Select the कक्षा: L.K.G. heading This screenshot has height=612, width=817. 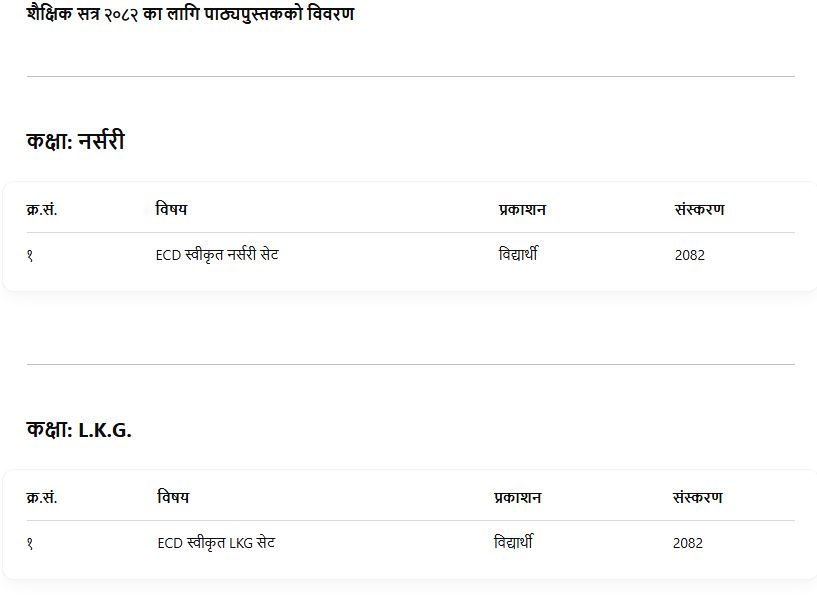[79, 430]
